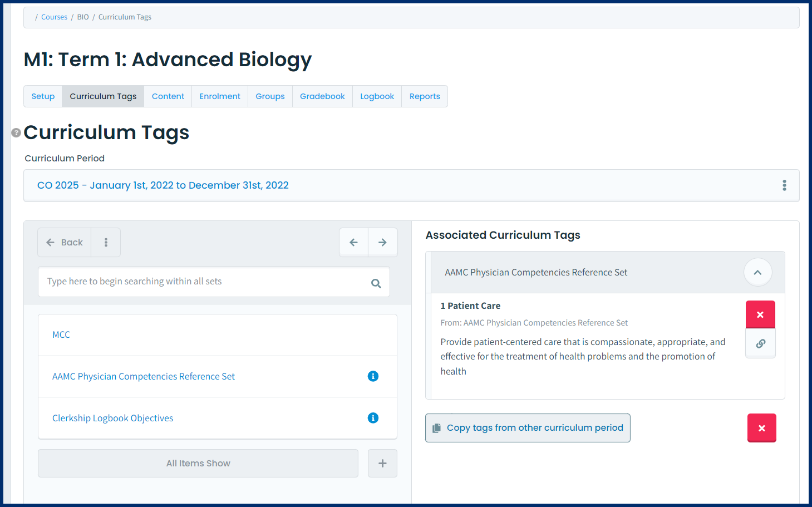This screenshot has height=507, width=812.
Task: Remove the Patient Care tag with red X
Action: click(760, 314)
